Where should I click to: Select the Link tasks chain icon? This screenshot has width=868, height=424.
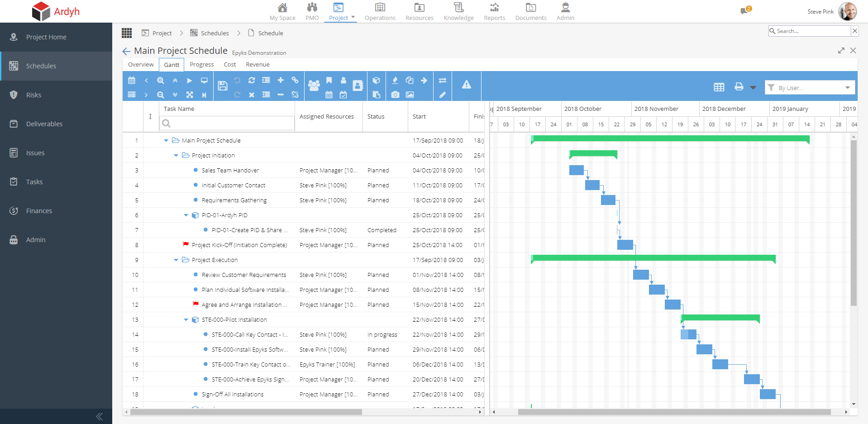[x=295, y=80]
